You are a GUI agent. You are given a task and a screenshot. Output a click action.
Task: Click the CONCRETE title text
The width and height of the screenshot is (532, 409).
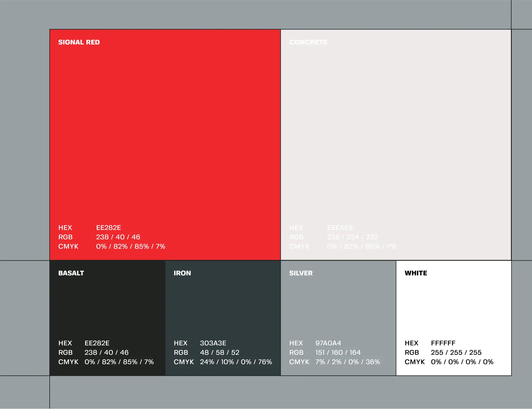coord(308,42)
